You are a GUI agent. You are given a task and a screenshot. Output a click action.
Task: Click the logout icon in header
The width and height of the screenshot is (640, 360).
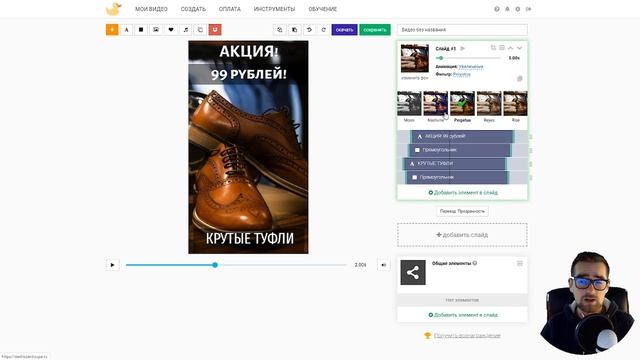(528, 9)
